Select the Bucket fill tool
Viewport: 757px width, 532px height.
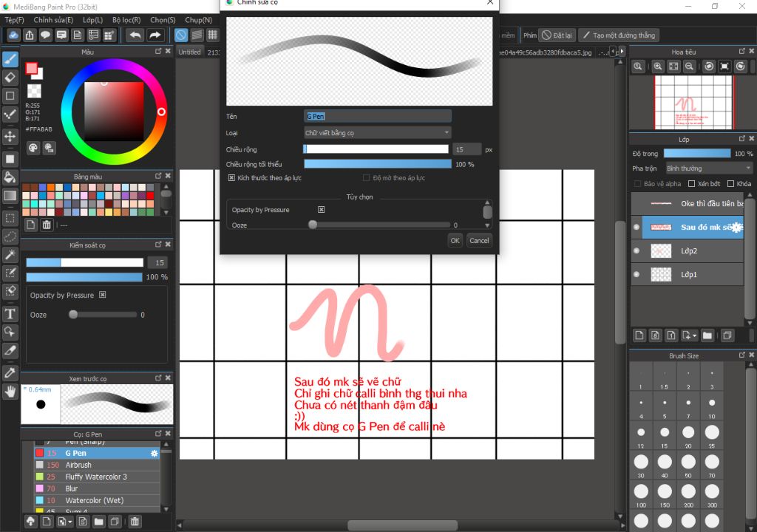(10, 177)
